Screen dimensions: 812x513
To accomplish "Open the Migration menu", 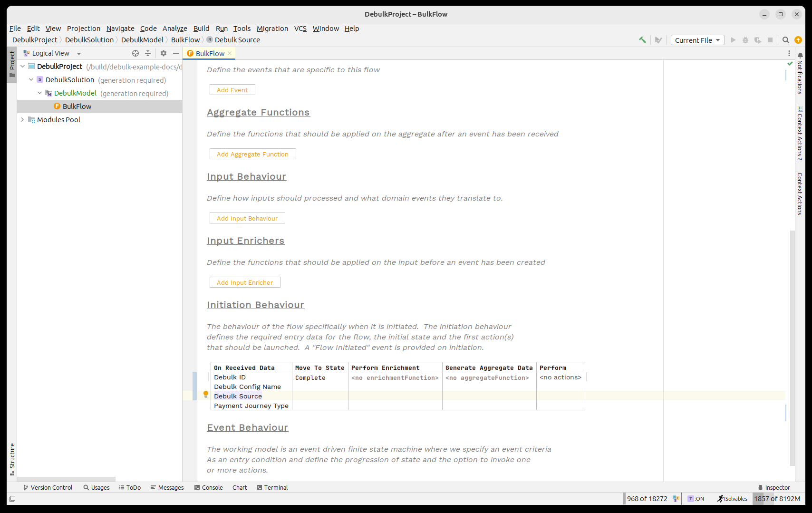I will click(x=272, y=29).
